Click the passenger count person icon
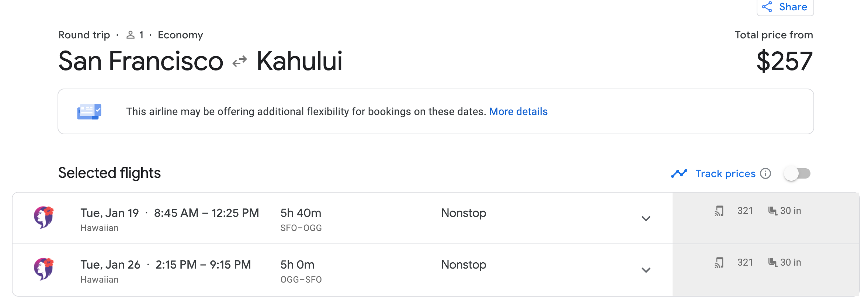Image resolution: width=868 pixels, height=304 pixels. tap(130, 35)
